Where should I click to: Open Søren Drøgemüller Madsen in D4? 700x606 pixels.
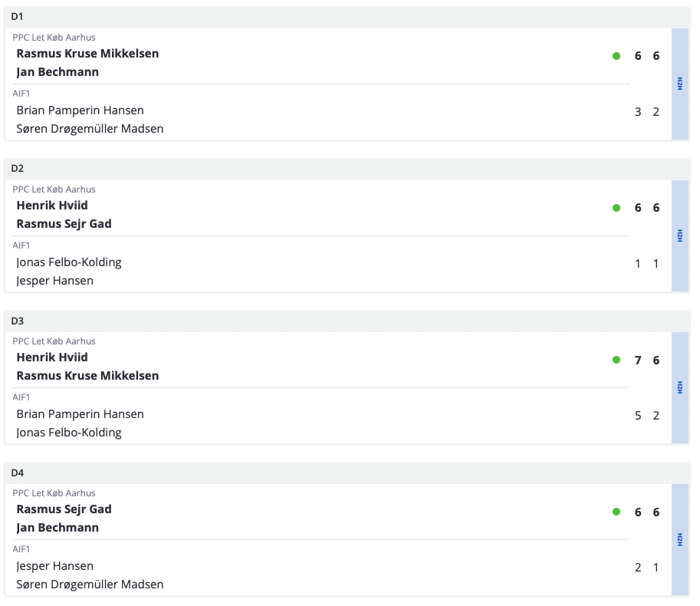tap(90, 585)
